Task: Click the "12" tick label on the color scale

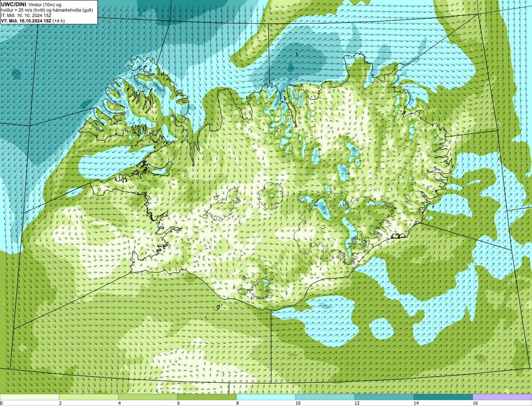Action: pyautogui.click(x=357, y=403)
